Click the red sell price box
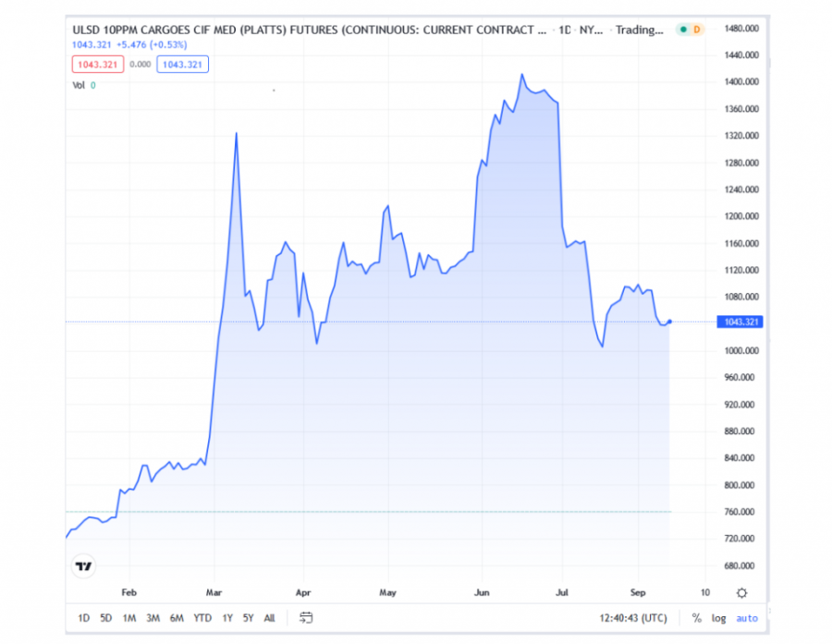The width and height of the screenshot is (832, 644). tap(97, 64)
